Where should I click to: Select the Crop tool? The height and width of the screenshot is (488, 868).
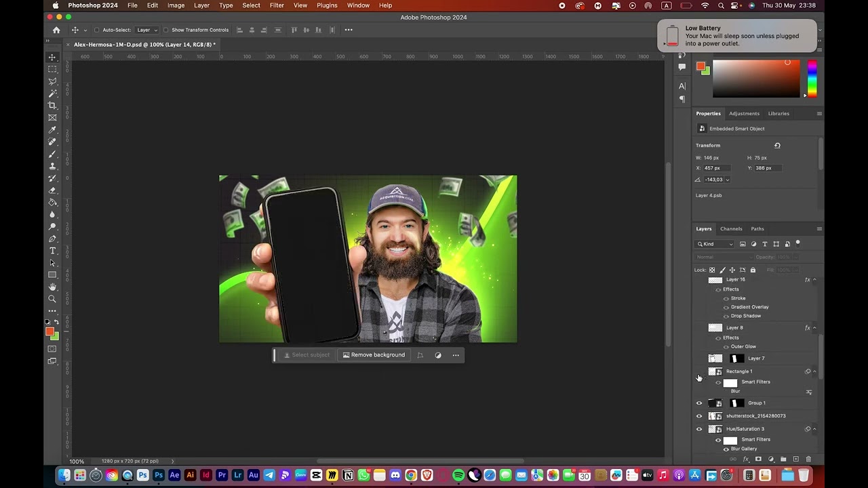(x=52, y=106)
